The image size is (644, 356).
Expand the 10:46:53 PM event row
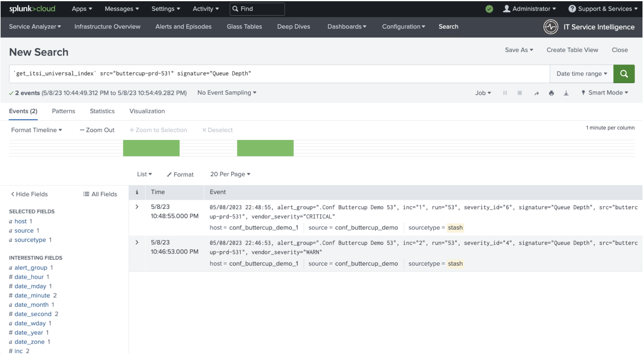[x=137, y=242]
